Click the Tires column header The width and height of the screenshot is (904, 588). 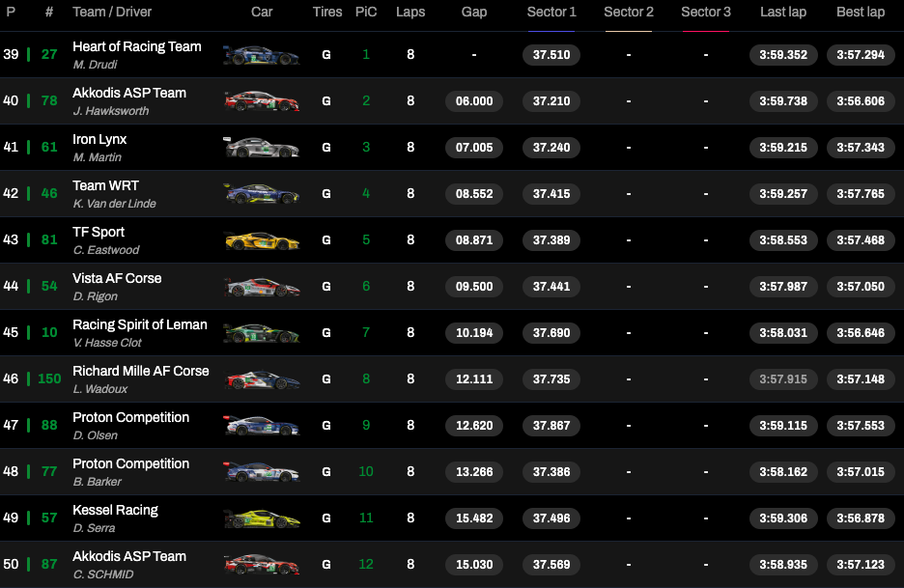tap(327, 13)
